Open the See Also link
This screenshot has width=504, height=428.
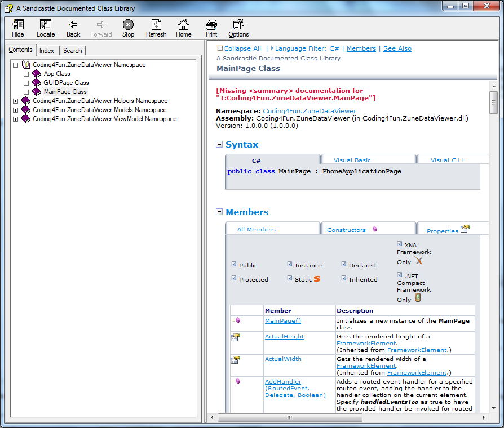(397, 48)
